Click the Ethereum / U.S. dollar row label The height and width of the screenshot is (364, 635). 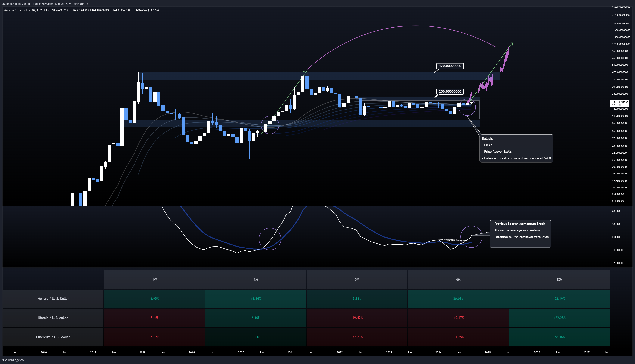(x=53, y=337)
